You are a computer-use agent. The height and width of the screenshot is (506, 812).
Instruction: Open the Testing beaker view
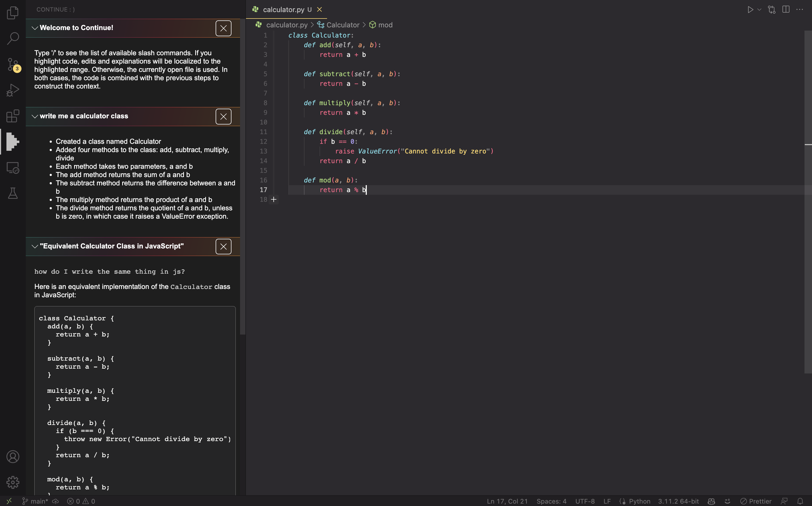[x=13, y=193]
